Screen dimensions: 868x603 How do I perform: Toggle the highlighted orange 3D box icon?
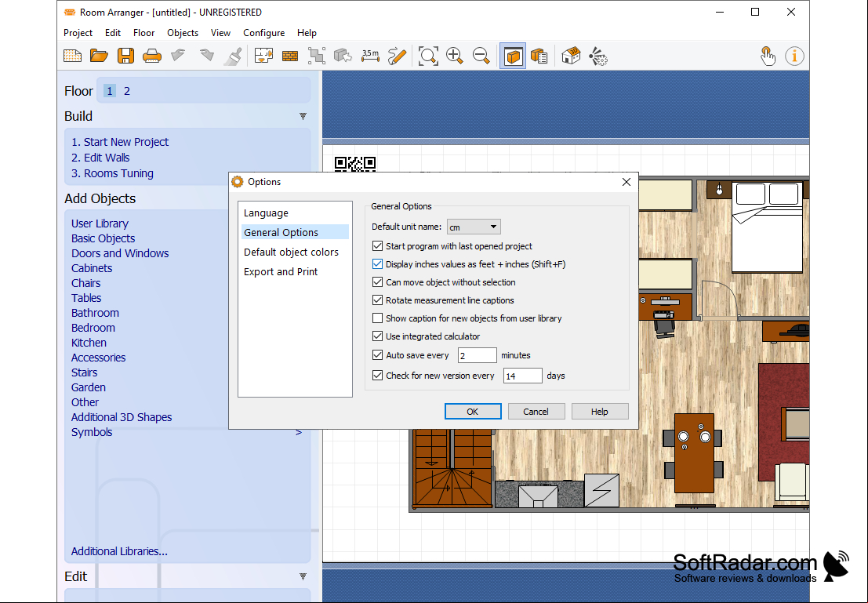(513, 56)
